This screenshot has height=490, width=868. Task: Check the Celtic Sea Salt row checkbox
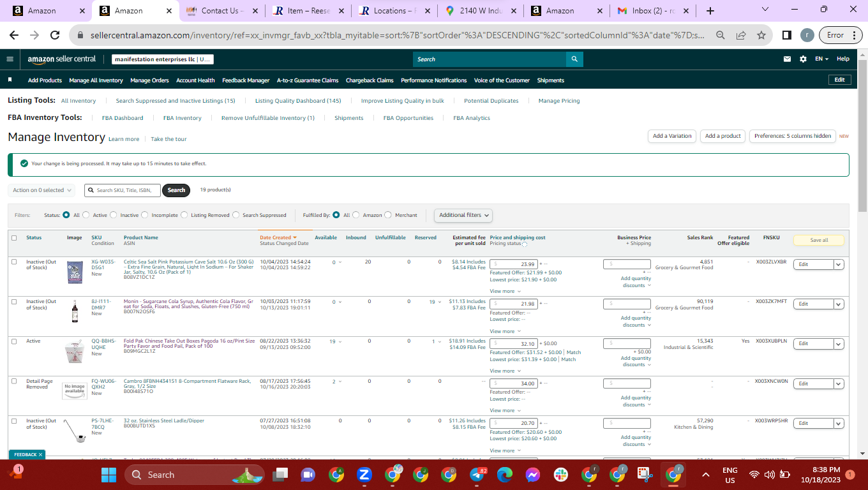tap(14, 262)
